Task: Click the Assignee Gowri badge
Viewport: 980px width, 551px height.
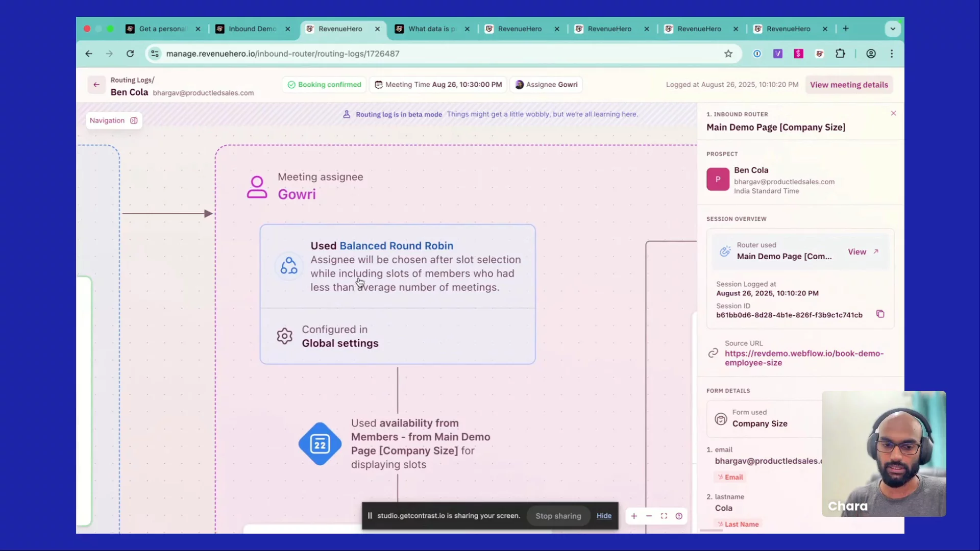Action: click(546, 85)
